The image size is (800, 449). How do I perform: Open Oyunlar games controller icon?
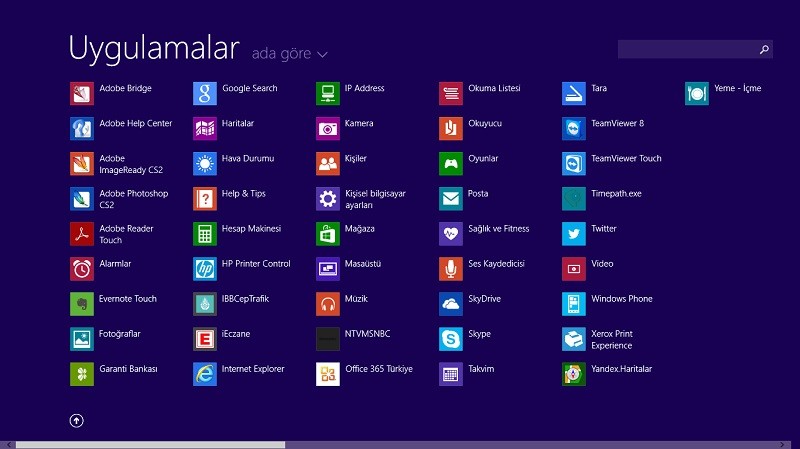tap(451, 164)
